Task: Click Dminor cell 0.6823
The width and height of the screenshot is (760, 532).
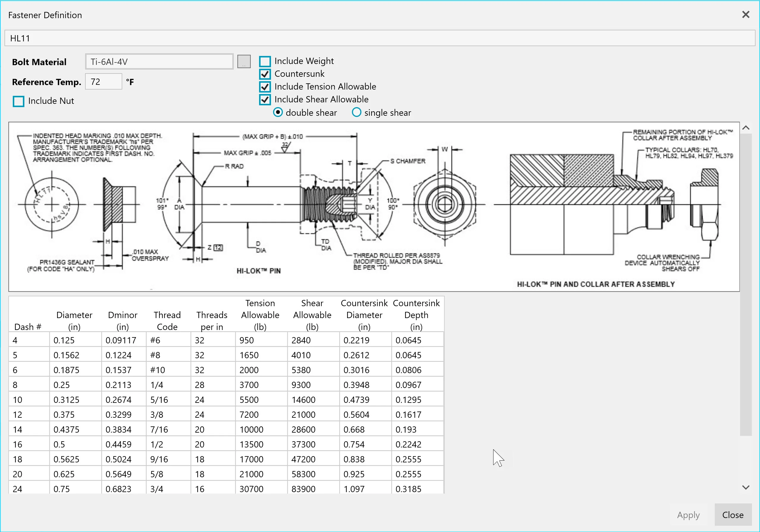Action: [124, 488]
